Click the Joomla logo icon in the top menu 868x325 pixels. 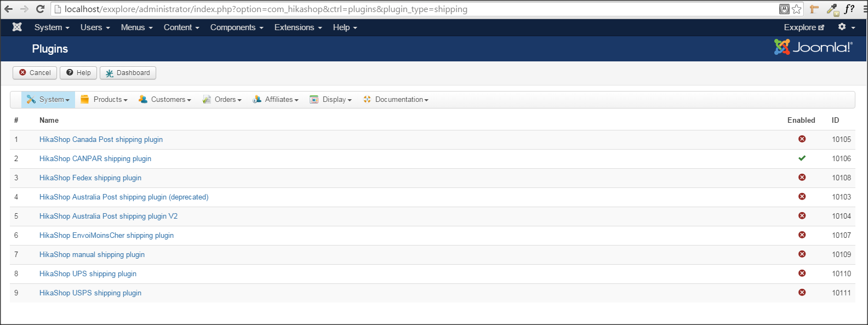click(17, 27)
